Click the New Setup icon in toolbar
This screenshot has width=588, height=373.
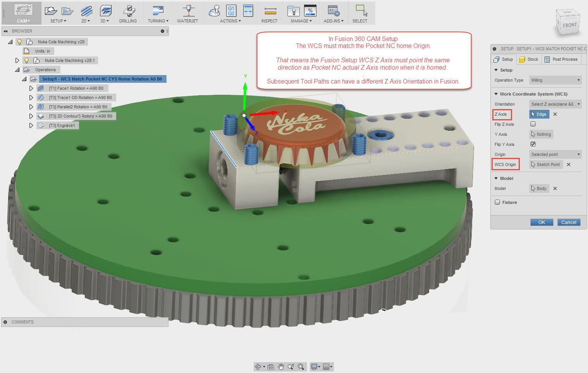(51, 10)
